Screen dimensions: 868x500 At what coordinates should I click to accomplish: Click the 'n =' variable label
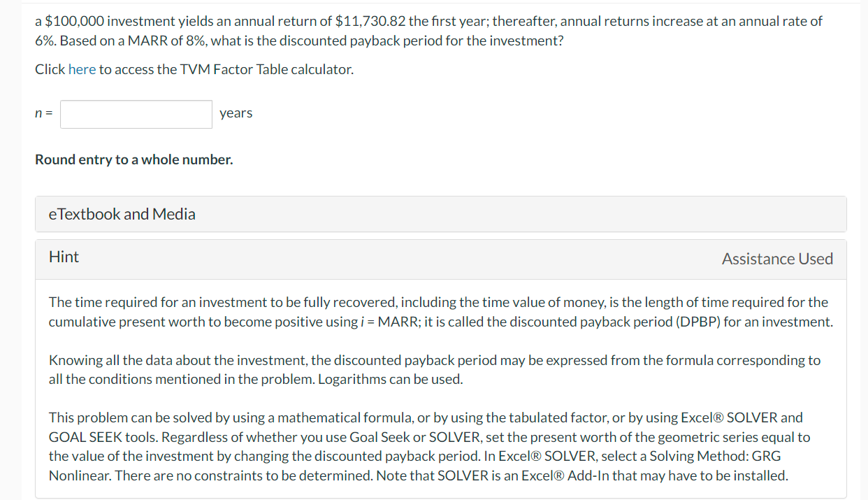[43, 114]
